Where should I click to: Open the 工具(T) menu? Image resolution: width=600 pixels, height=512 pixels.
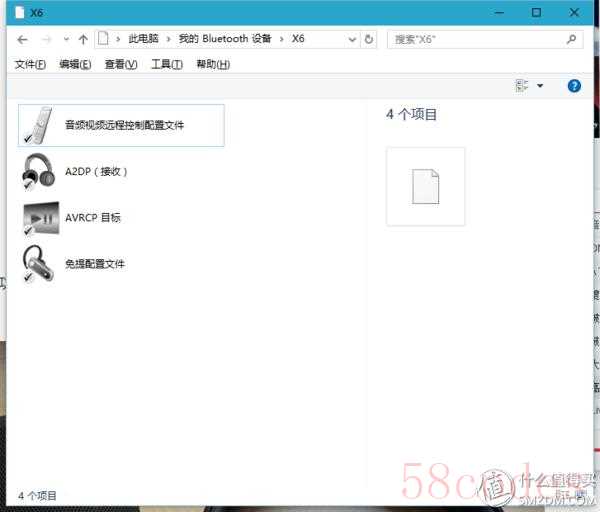tap(166, 64)
